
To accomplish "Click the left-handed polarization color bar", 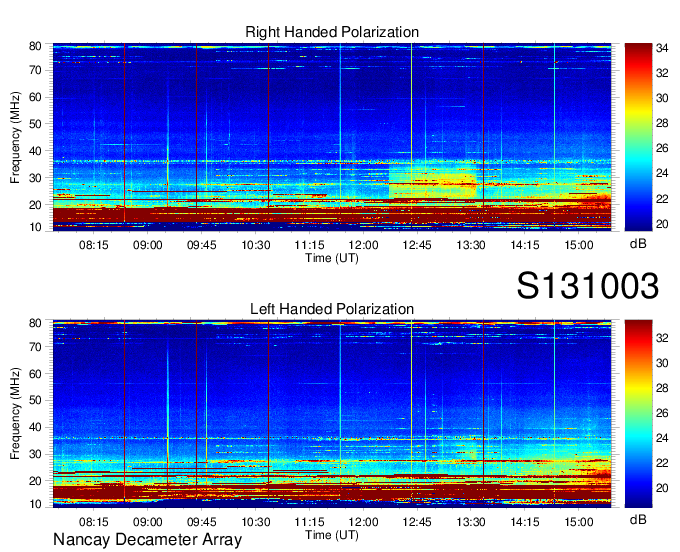I will pos(638,414).
